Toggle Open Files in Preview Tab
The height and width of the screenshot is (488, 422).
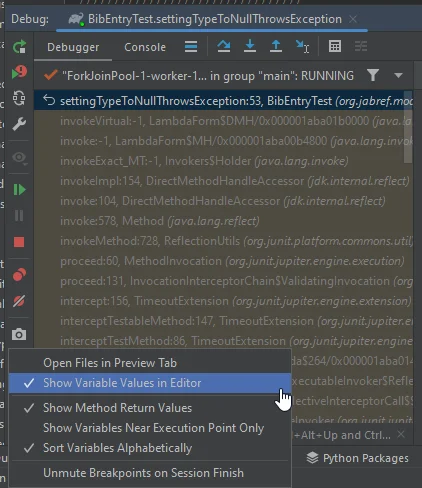150,363
